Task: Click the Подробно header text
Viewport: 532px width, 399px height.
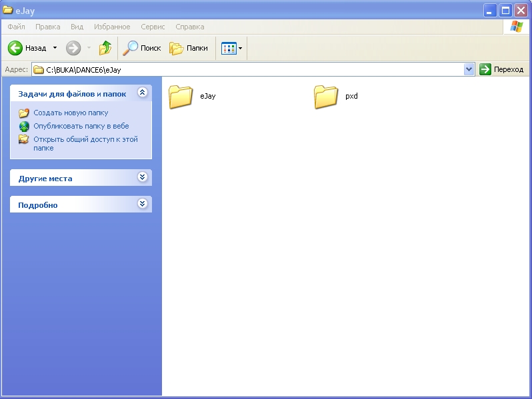Action: 37,205
